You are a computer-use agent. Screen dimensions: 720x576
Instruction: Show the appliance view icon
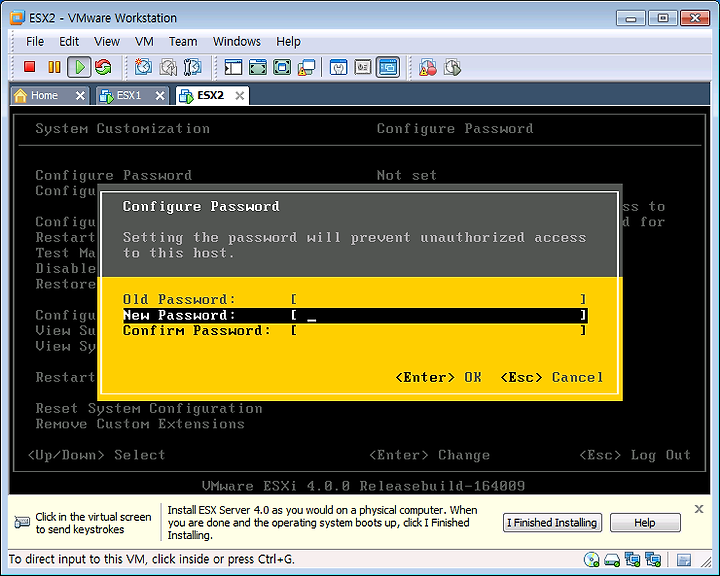pos(363,68)
